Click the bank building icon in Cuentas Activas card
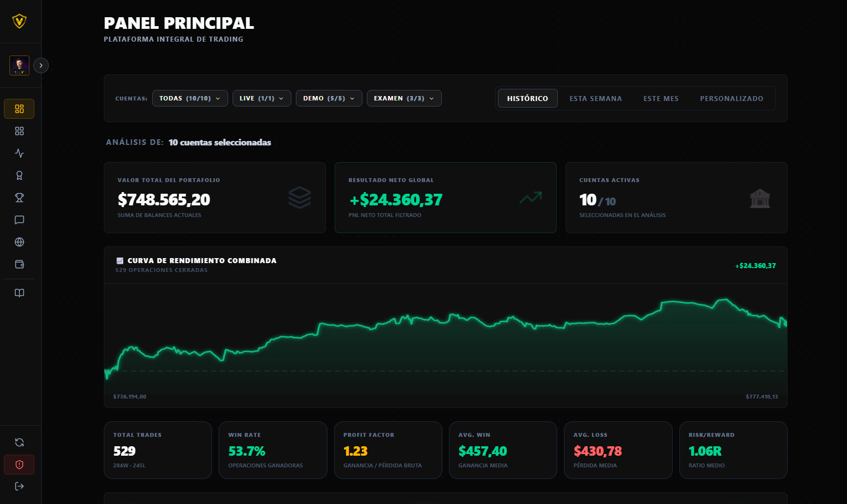Viewport: 847px width, 504px height. click(x=760, y=198)
